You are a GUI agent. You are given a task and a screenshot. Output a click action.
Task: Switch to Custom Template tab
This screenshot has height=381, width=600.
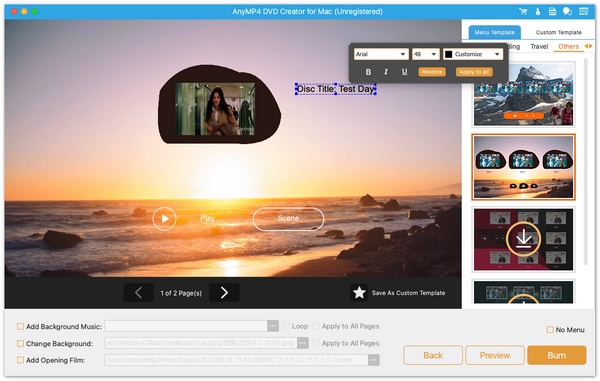[558, 32]
